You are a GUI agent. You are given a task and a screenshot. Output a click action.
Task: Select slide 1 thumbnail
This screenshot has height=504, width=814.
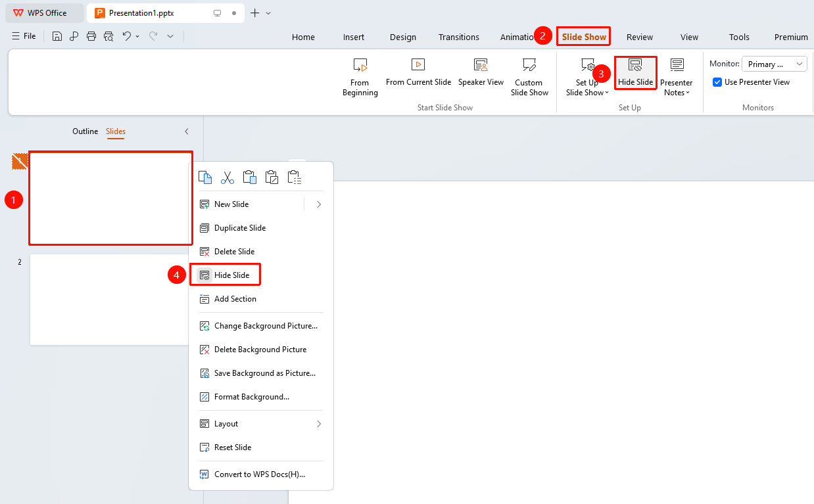pyautogui.click(x=110, y=198)
